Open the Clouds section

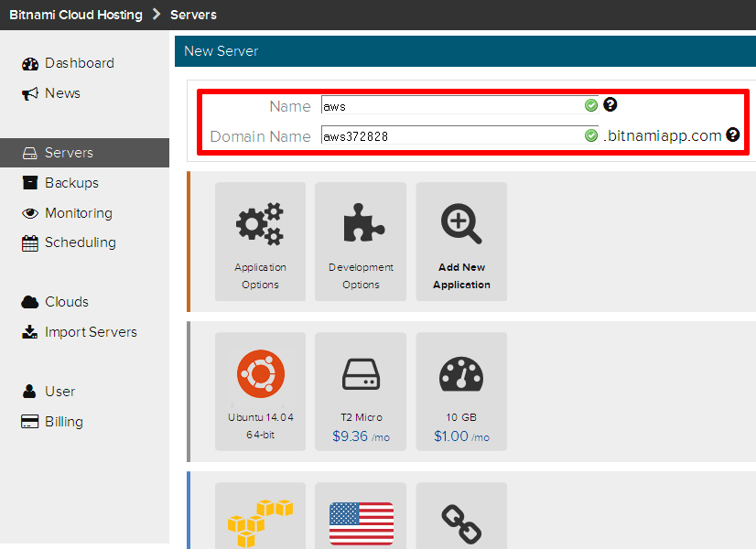click(x=67, y=302)
